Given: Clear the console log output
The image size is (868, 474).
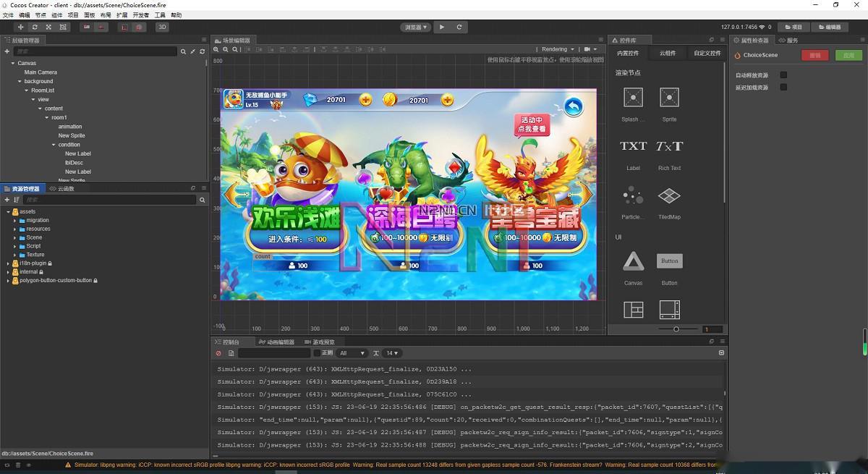Looking at the screenshot, I should pos(218,353).
